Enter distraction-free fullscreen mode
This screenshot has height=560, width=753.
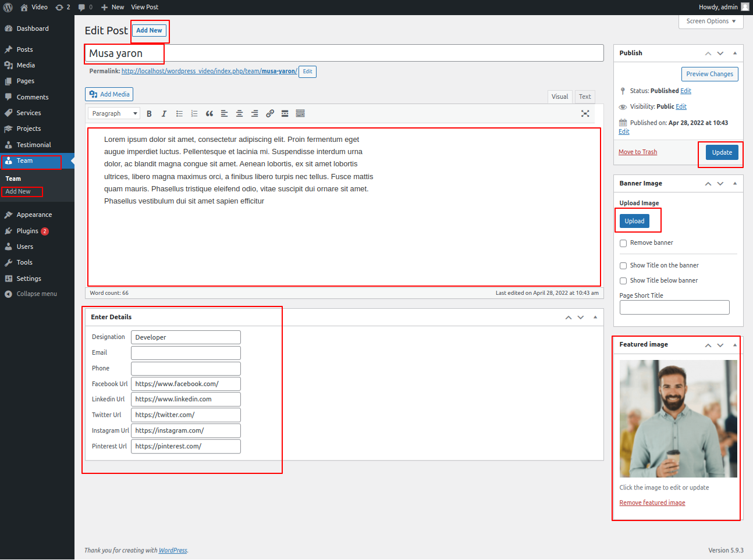(585, 113)
